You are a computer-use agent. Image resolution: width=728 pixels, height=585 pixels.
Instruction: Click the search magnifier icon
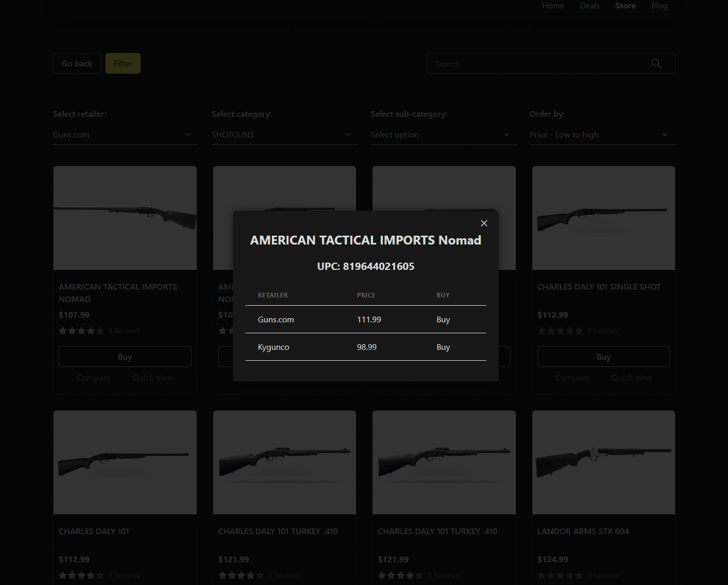pos(656,63)
